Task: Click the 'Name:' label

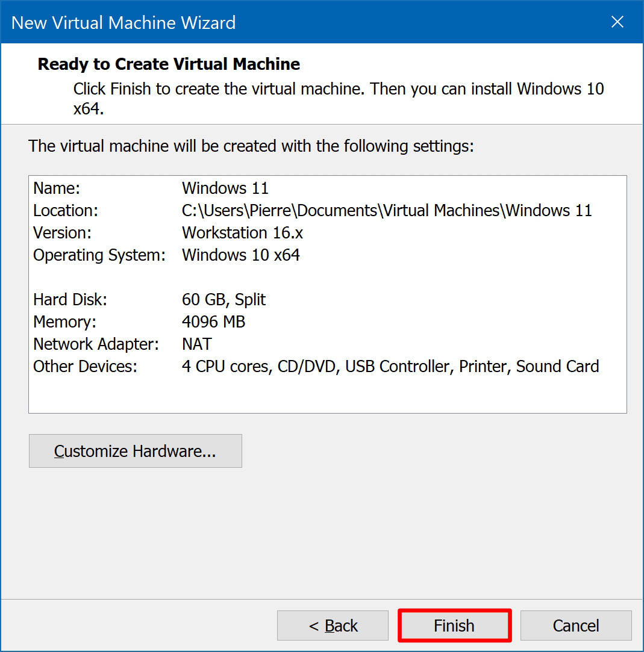Action: 57,188
